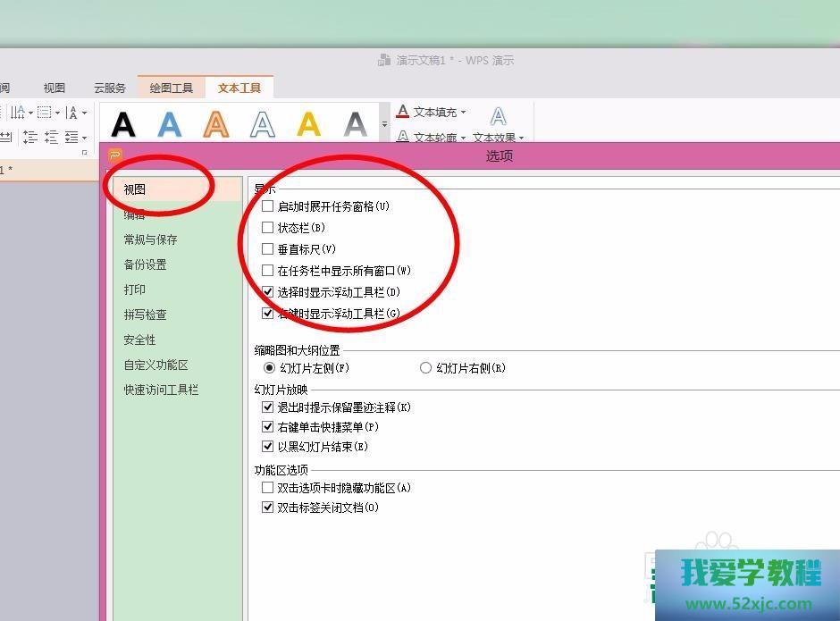
Task: Select the 幻灯片右侧 radio button
Action: pos(426,368)
